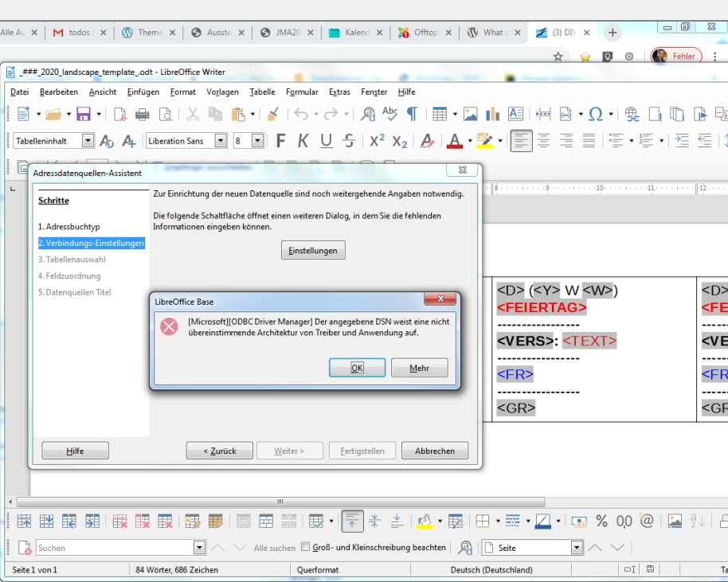Image resolution: width=728 pixels, height=582 pixels.
Task: Select step 1. Adressbuchtyp in Schritte list
Action: [69, 226]
